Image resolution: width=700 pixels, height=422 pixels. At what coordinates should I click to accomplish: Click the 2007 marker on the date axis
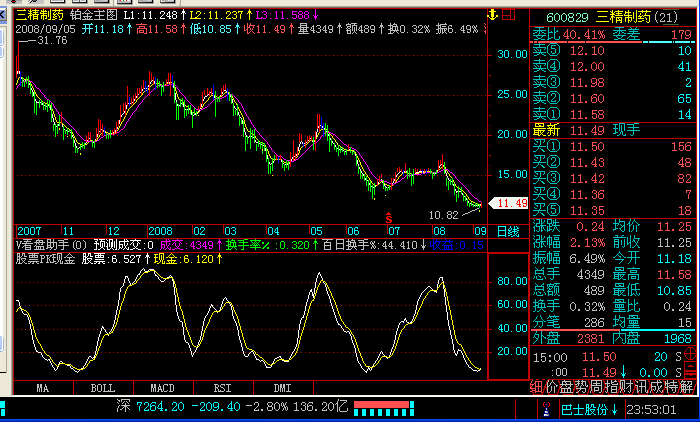(29, 231)
